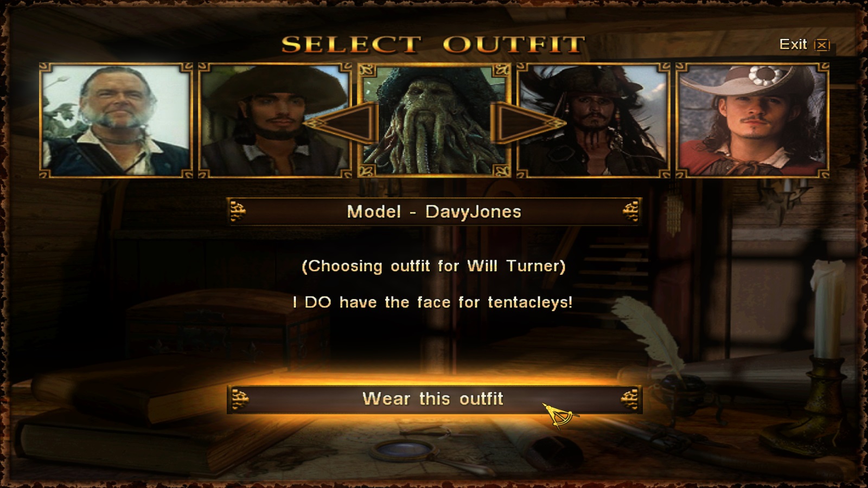
Task: Confirm with the Wear this outfit button
Action: tap(434, 399)
